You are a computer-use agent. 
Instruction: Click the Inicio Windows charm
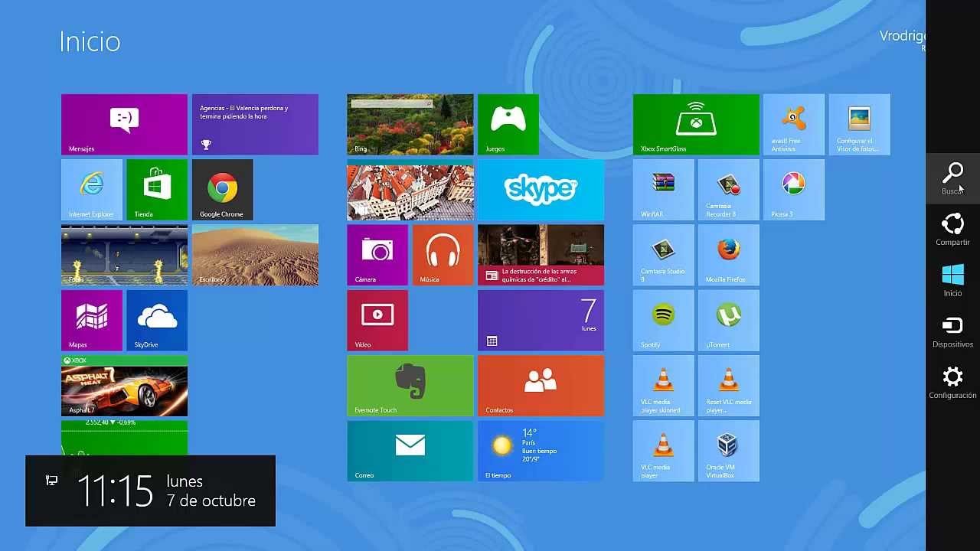(952, 281)
